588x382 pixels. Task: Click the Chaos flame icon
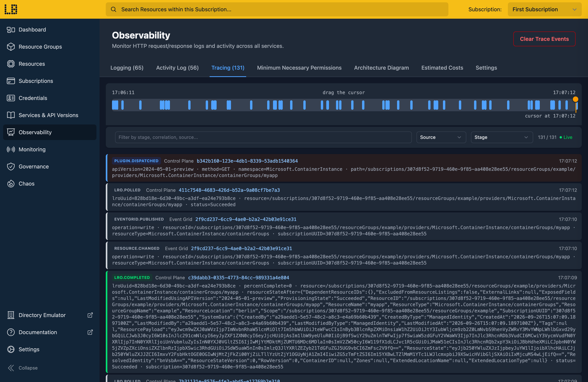click(11, 184)
